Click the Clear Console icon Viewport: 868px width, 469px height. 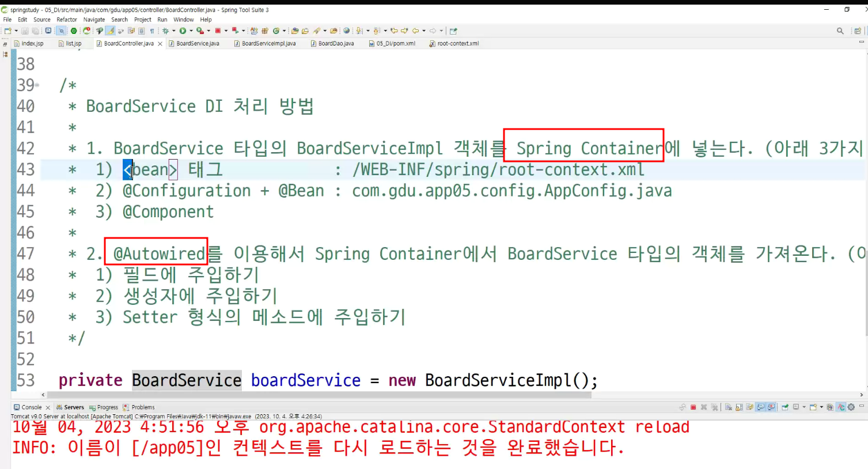point(728,407)
